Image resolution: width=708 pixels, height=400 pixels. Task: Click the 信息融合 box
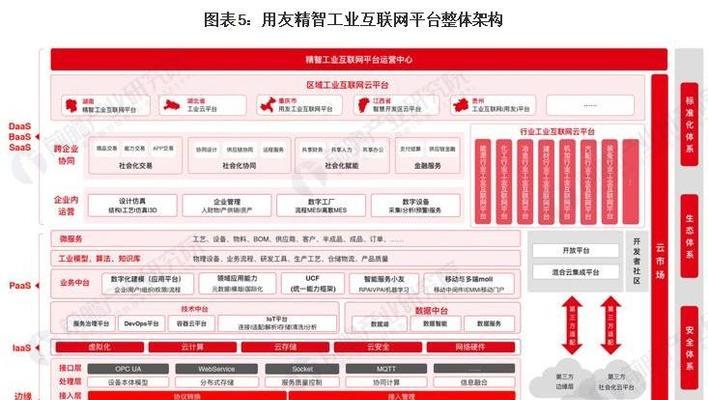pyautogui.click(x=474, y=382)
